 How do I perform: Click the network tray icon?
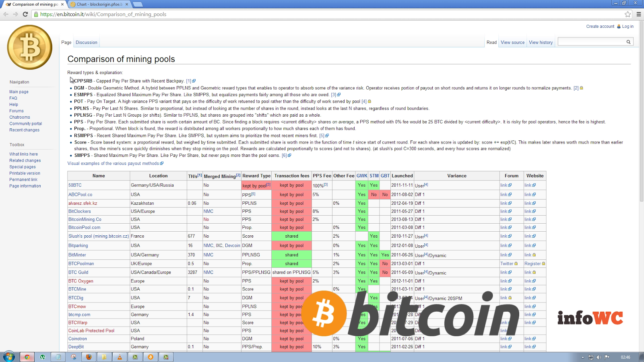pyautogui.click(x=591, y=357)
